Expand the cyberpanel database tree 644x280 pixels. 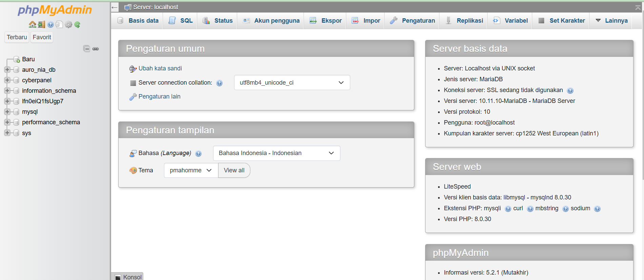[7, 80]
